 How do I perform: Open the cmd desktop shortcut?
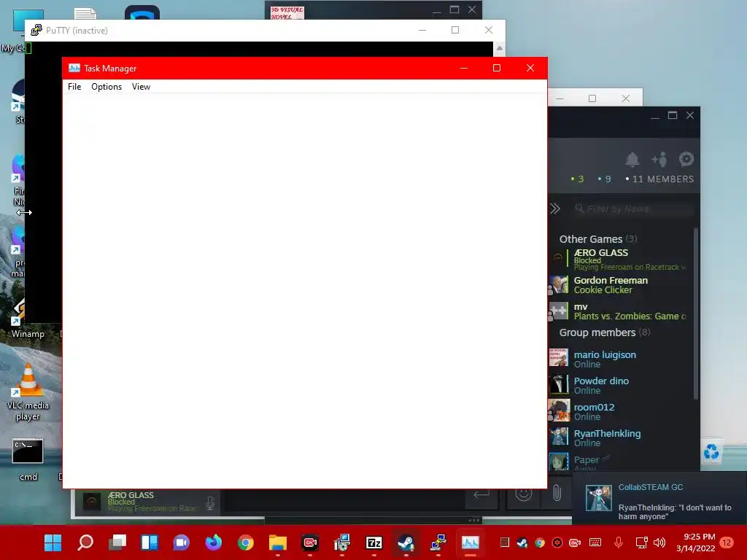coord(28,459)
